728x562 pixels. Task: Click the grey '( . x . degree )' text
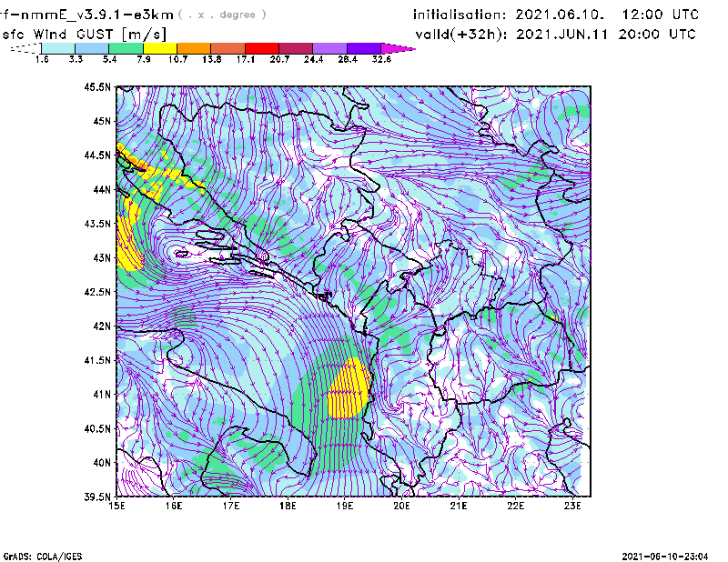pyautogui.click(x=222, y=15)
